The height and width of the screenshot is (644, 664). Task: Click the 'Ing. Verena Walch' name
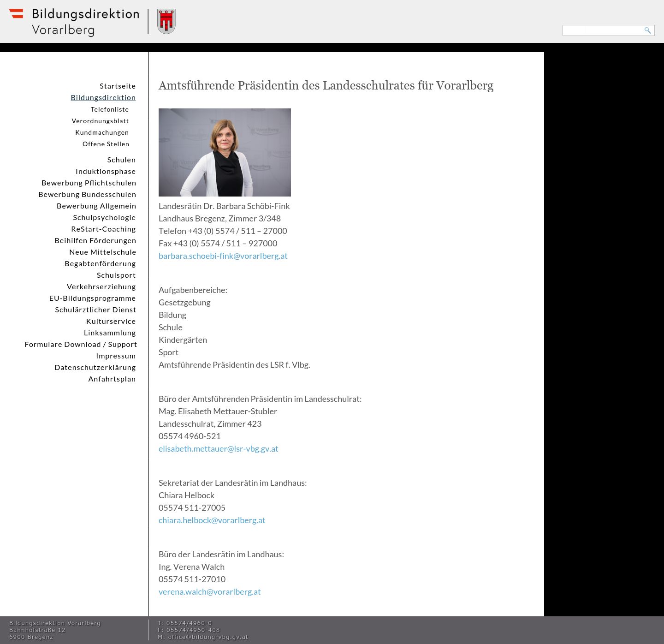[x=191, y=566]
